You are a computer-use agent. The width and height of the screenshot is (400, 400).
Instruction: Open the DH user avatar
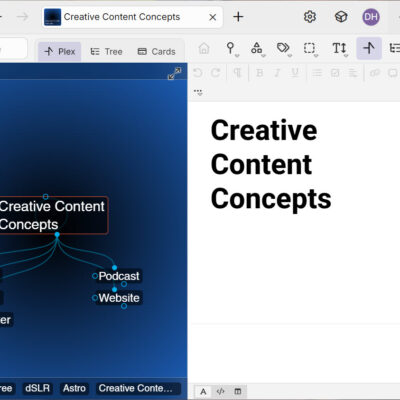pyautogui.click(x=371, y=17)
